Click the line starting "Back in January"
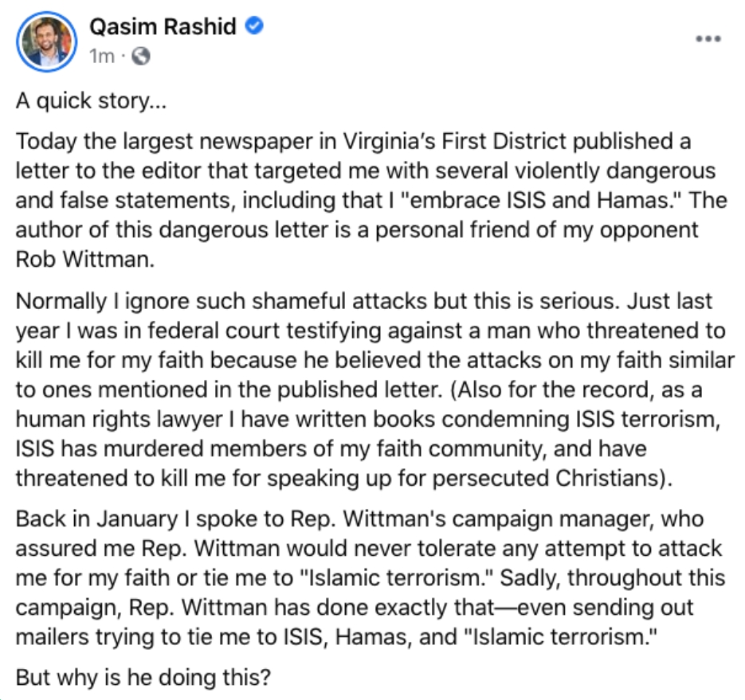Viewport: 745px width, 700px height. click(359, 519)
